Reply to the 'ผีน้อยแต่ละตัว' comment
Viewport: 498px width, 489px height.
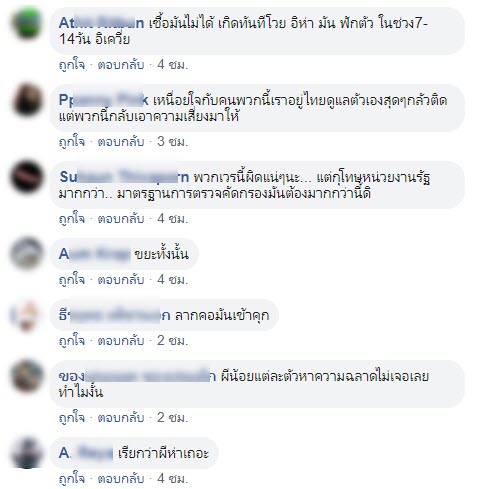[x=121, y=417]
